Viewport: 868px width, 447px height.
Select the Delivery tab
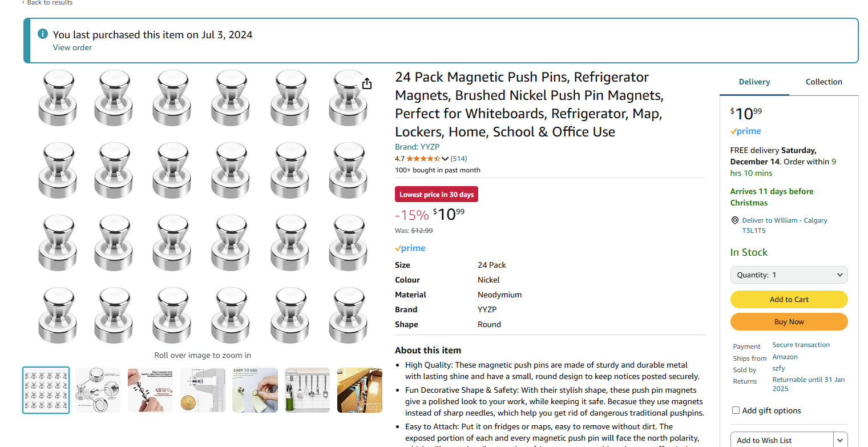coord(754,82)
